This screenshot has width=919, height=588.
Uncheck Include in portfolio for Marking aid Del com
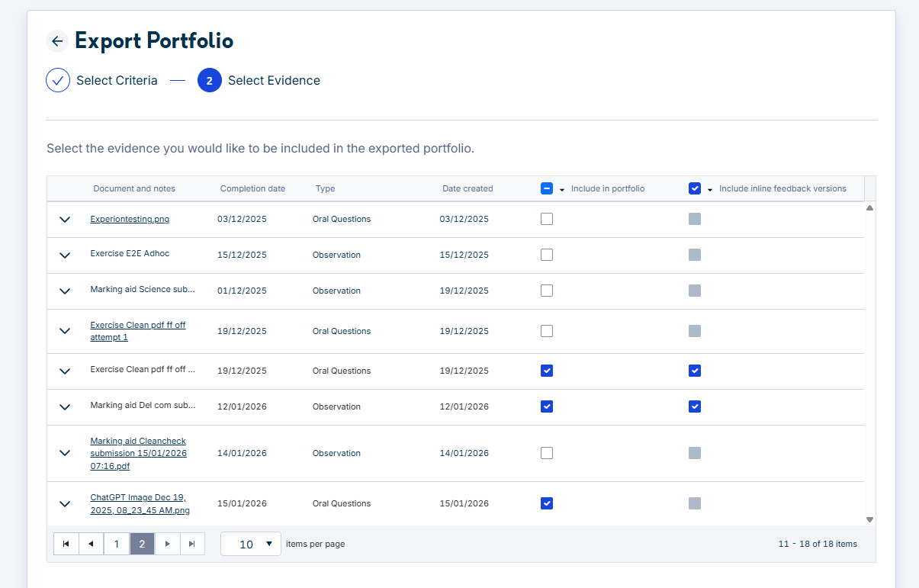click(547, 406)
